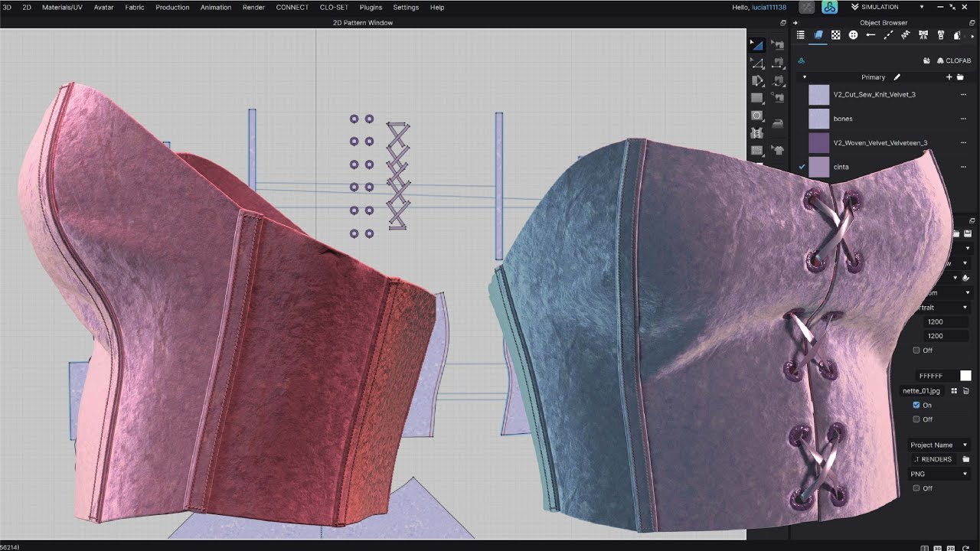Undock the 2D Pattern Window
Viewport: 980px width, 551px height.
pyautogui.click(x=783, y=23)
